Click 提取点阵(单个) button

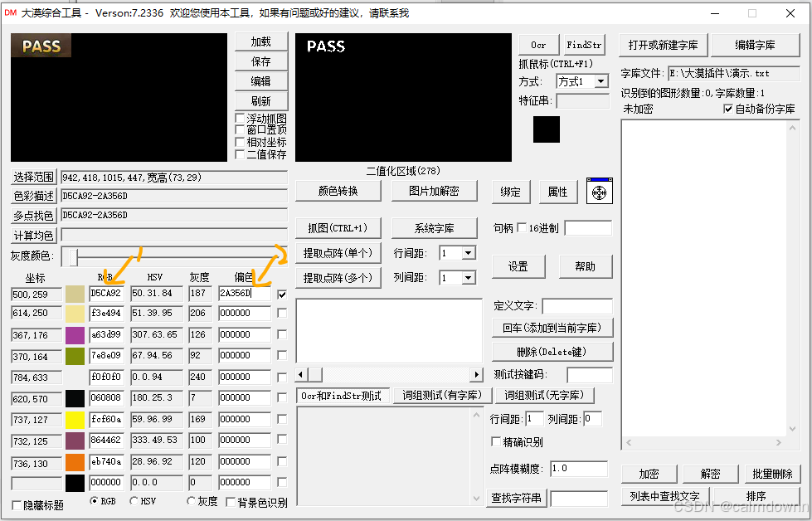[x=338, y=253]
